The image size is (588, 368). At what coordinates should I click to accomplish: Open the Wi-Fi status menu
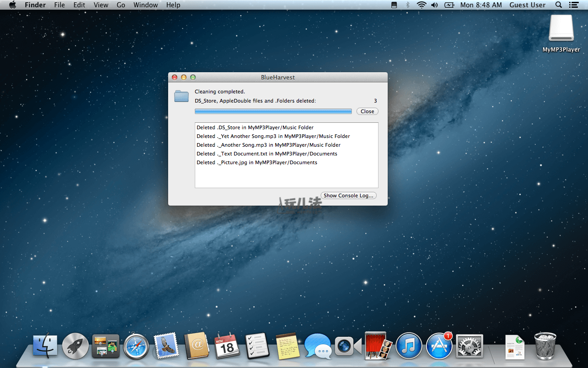click(421, 5)
